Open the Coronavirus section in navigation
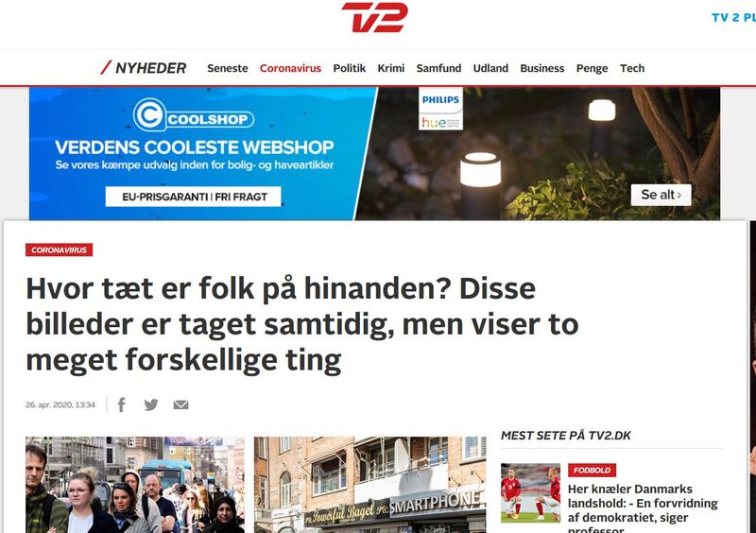 (x=290, y=68)
